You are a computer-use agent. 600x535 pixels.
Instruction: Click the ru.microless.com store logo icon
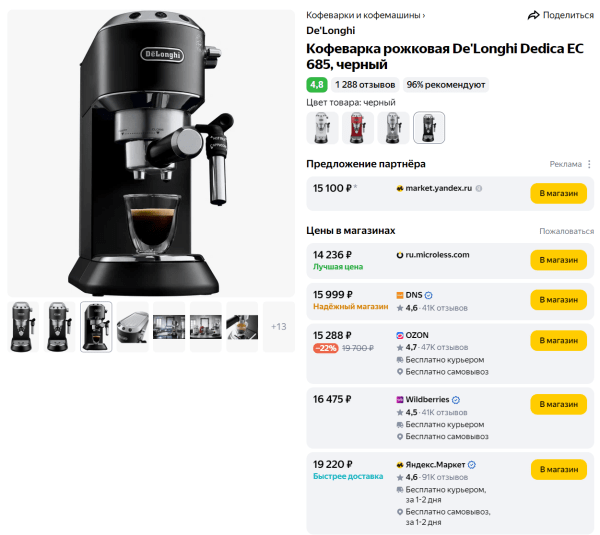[400, 255]
